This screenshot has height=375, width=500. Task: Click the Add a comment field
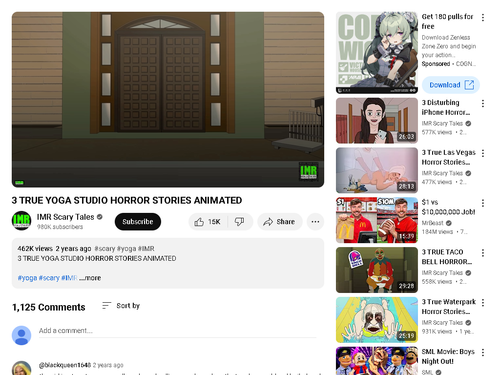click(177, 331)
